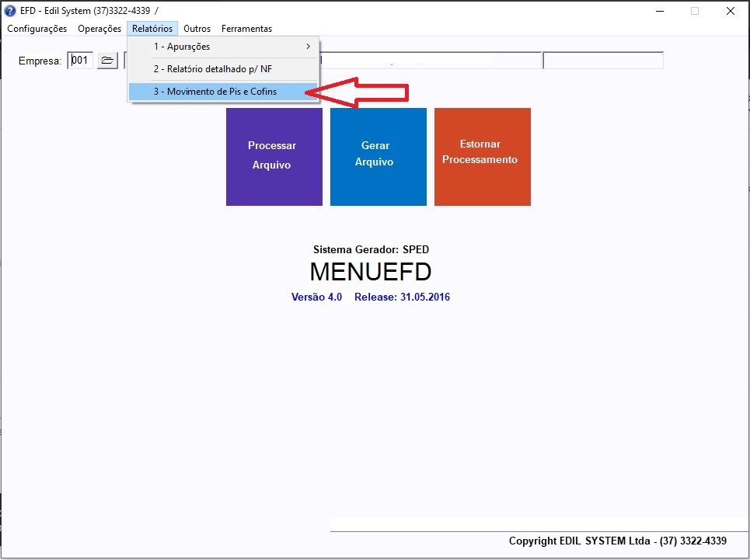Open the Operações menu
Viewport: 750px width, 560px height.
click(99, 29)
